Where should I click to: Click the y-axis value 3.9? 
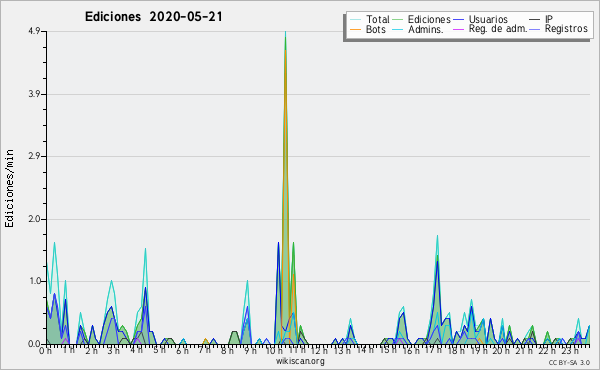[34, 94]
